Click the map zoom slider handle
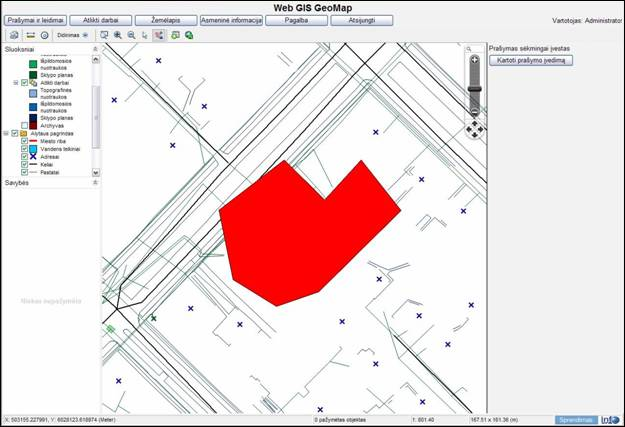625x427 pixels. coord(474,89)
